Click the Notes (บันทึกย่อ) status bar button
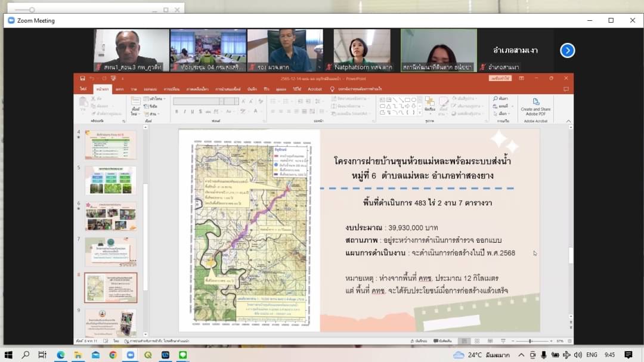This screenshot has height=362, width=644. point(419,341)
